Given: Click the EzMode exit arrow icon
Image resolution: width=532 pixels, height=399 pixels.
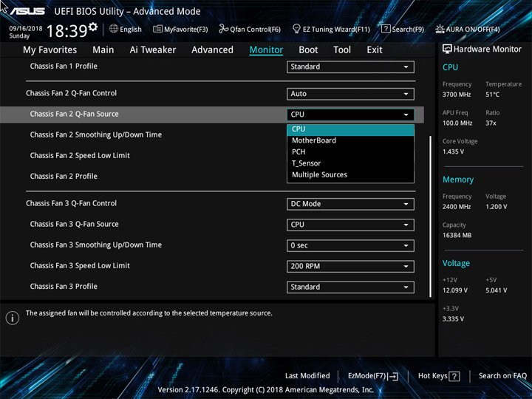Looking at the screenshot, I should (393, 376).
